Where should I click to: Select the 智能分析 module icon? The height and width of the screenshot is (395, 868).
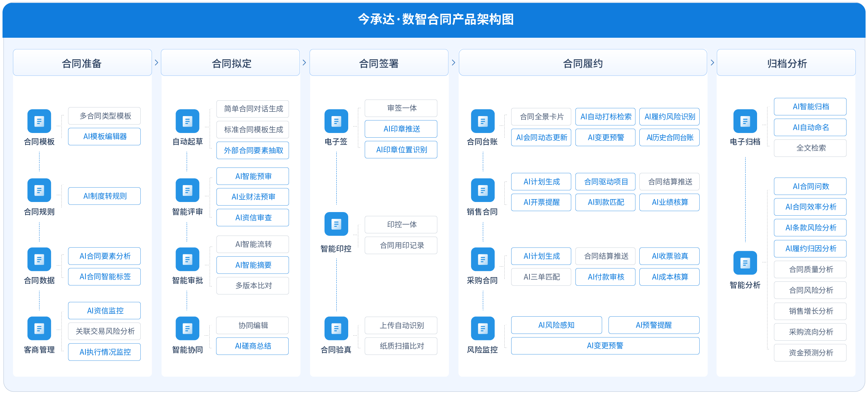pos(745,263)
